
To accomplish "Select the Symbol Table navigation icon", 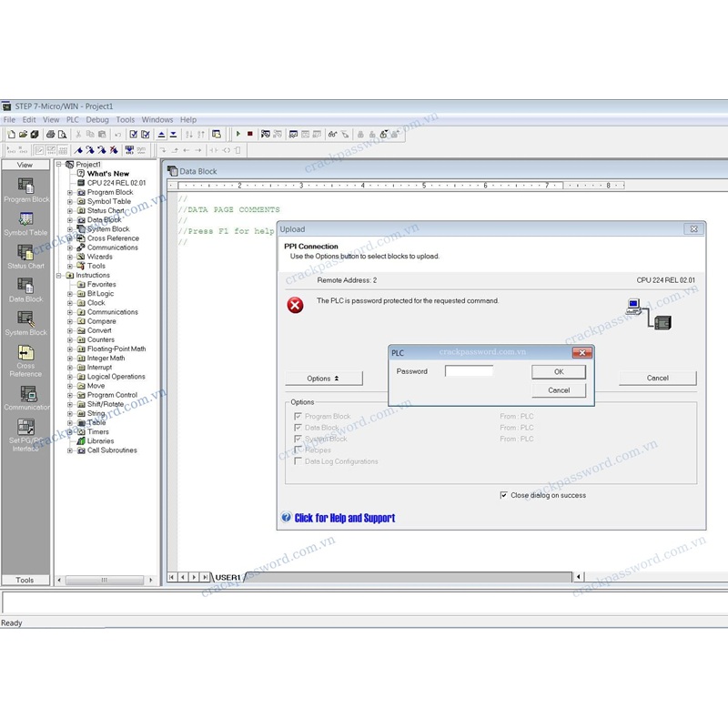I will (25, 219).
